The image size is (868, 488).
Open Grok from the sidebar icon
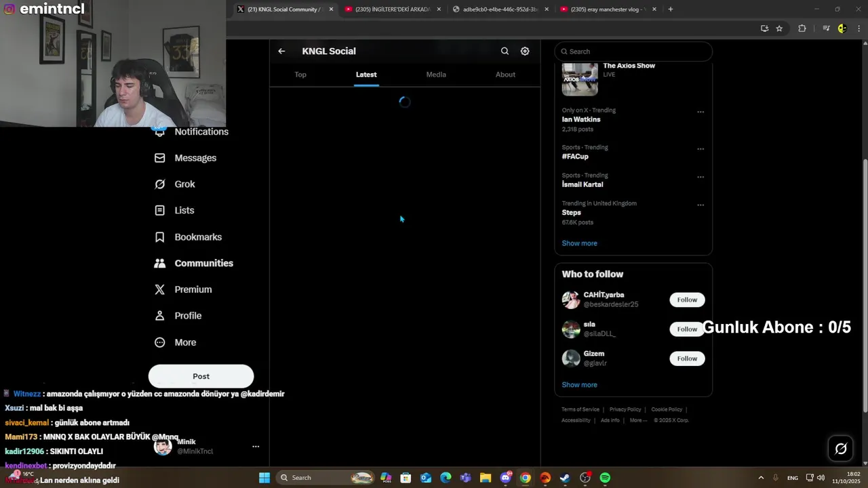click(x=159, y=184)
